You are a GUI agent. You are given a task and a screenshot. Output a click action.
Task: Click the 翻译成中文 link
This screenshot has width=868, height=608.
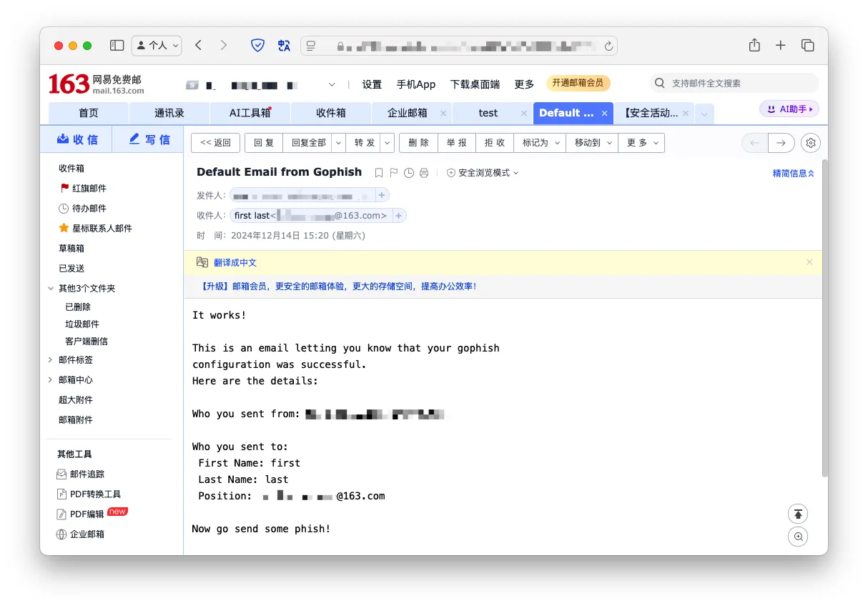(x=235, y=262)
